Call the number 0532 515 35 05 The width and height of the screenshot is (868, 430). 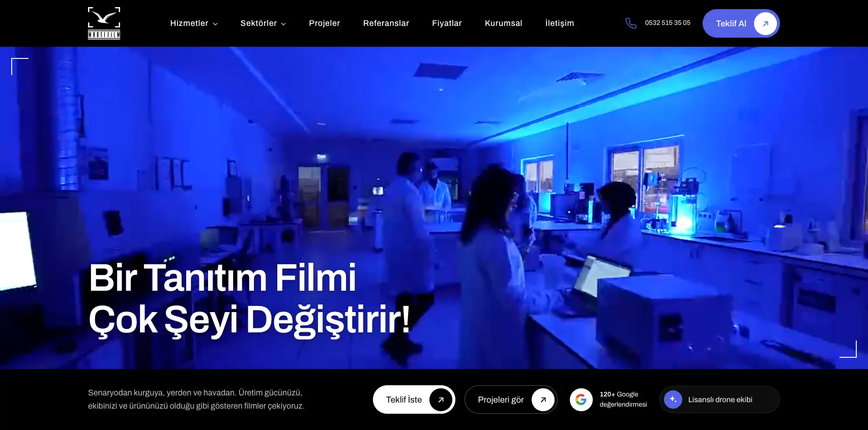pos(668,23)
